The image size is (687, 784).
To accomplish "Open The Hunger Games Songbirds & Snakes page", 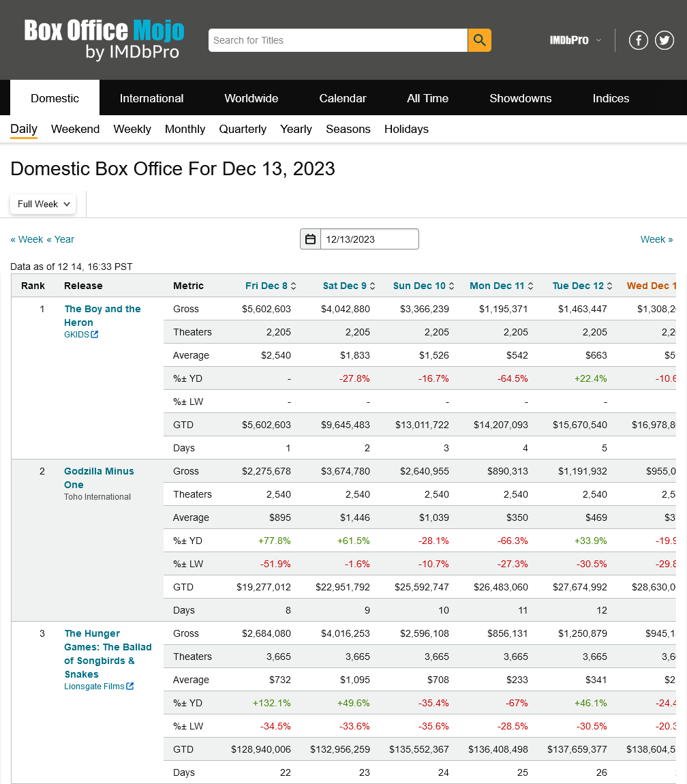I will 108,654.
